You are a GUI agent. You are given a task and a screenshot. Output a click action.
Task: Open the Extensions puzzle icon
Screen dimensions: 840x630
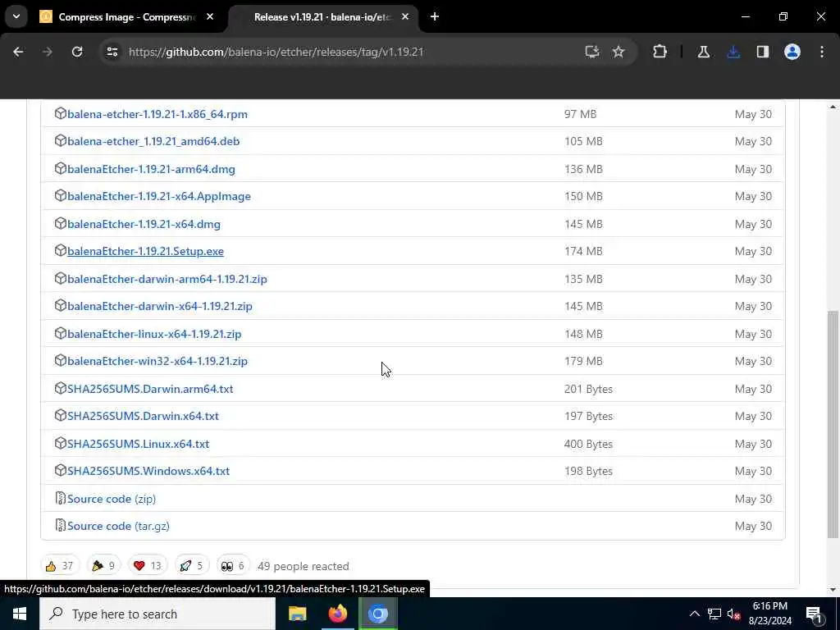[x=660, y=52]
